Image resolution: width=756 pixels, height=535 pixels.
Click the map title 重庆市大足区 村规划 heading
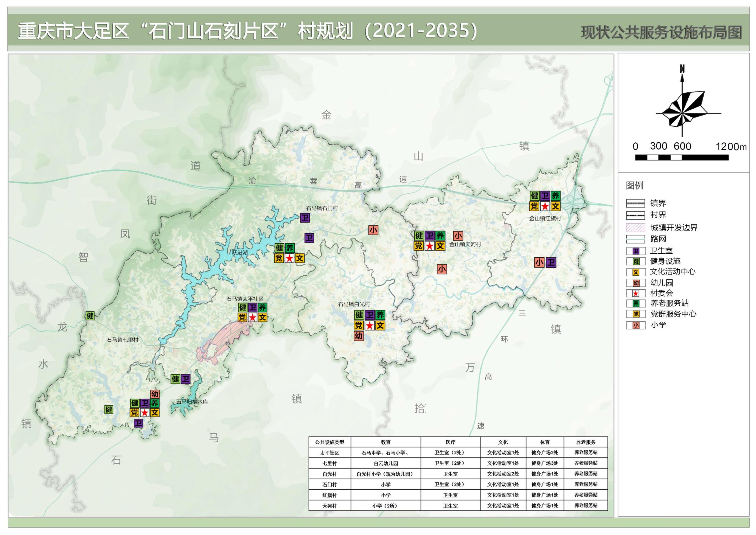pyautogui.click(x=248, y=31)
